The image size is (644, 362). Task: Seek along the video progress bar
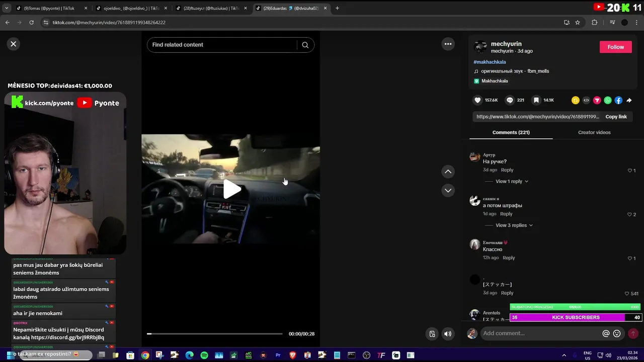(x=215, y=334)
